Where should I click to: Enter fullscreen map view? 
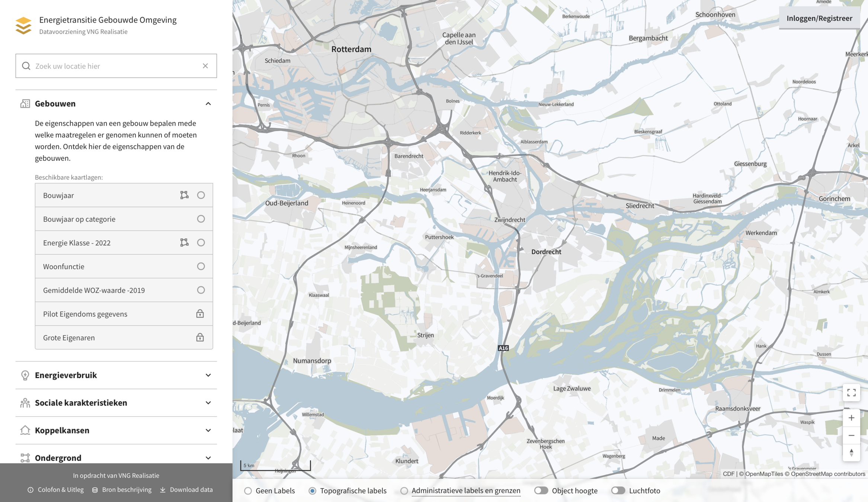tap(851, 393)
